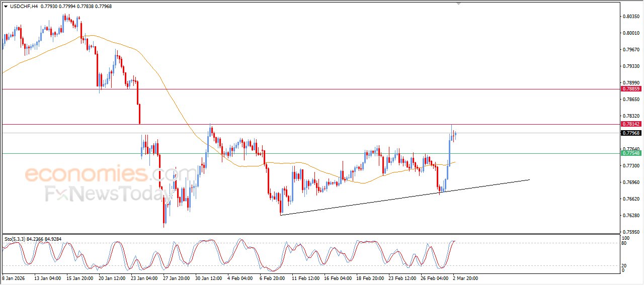Click the 15 Jan 20:00 time label

79,278
